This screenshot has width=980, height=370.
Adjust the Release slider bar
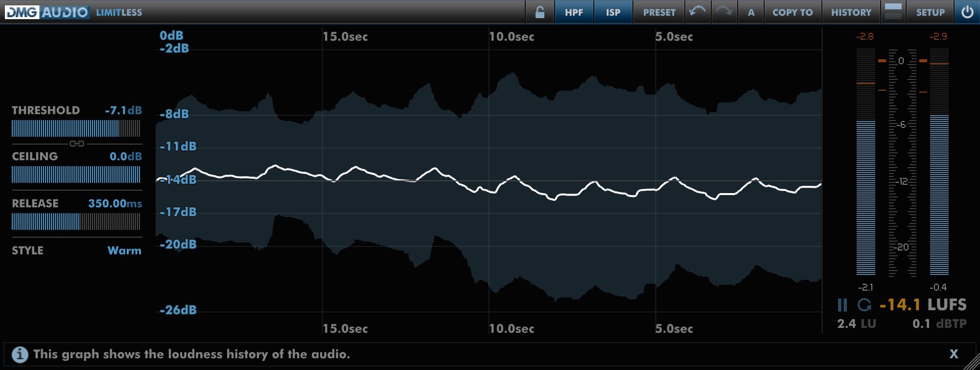(76, 222)
